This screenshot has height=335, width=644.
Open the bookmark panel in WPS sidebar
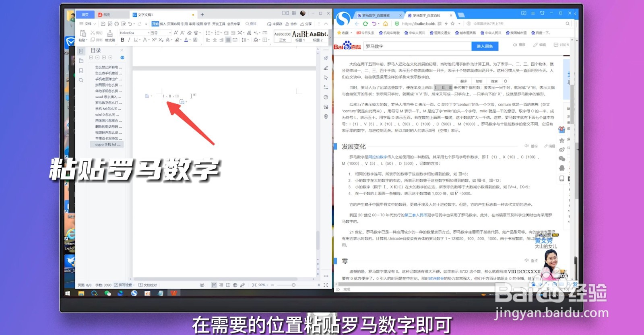click(x=81, y=70)
